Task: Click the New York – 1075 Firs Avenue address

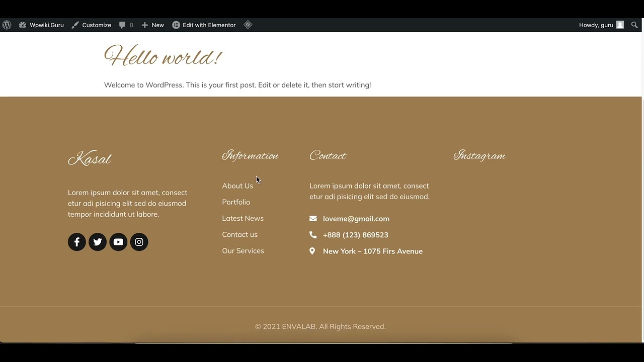Action: pyautogui.click(x=373, y=251)
